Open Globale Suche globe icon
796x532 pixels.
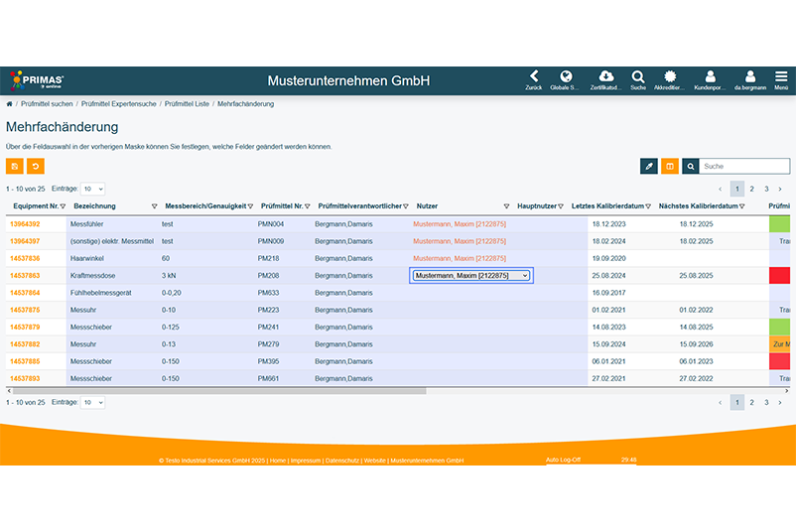point(566,76)
